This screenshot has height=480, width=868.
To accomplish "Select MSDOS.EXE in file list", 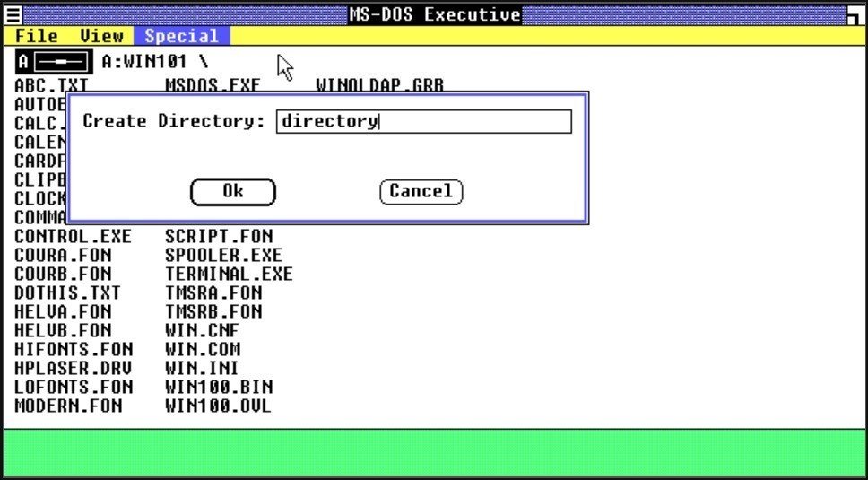I will (x=213, y=86).
